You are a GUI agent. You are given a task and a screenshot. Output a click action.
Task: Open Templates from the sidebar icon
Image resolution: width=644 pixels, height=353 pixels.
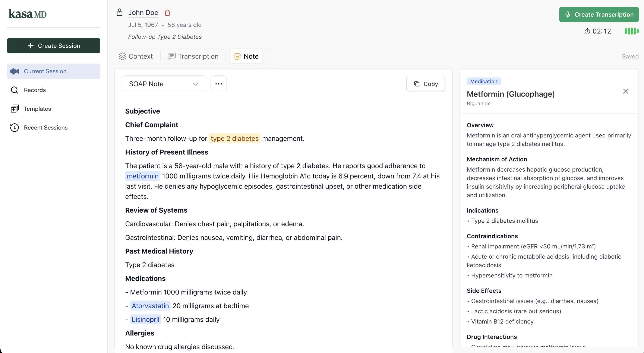pos(14,109)
